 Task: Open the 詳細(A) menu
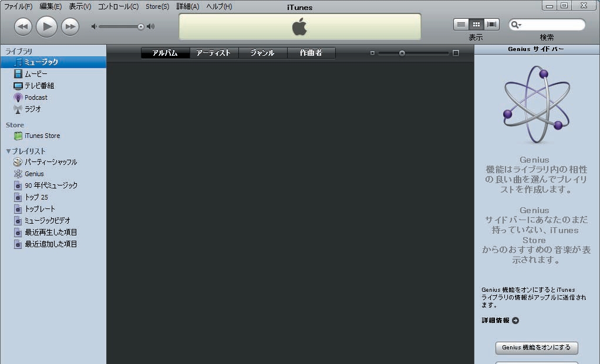pyautogui.click(x=187, y=6)
